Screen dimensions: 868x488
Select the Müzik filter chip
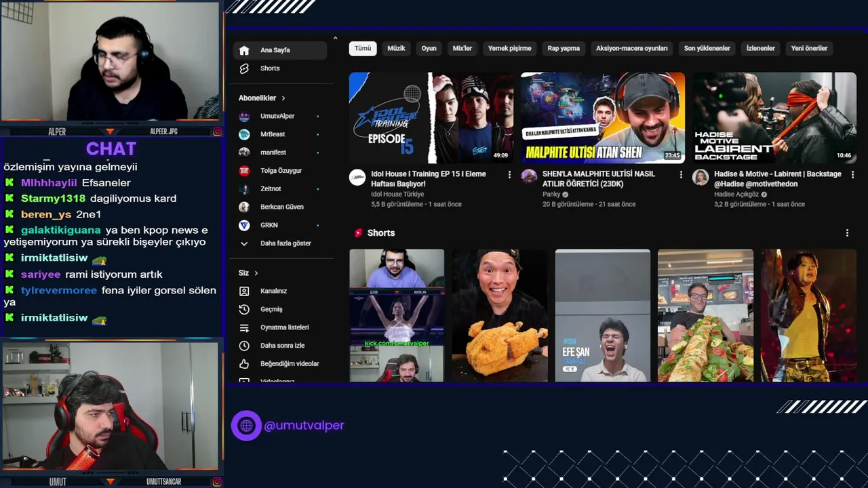[396, 48]
